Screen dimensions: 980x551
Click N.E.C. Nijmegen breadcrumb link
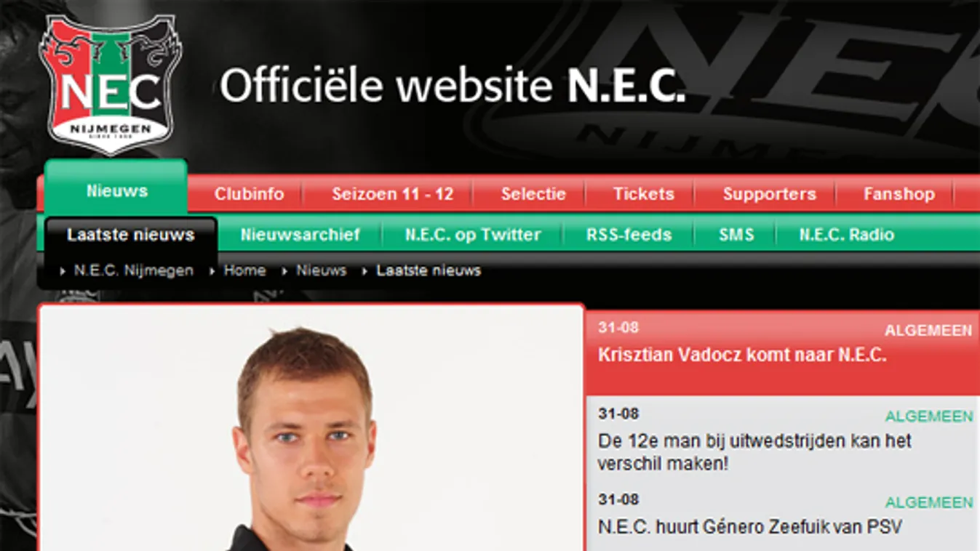click(x=133, y=270)
